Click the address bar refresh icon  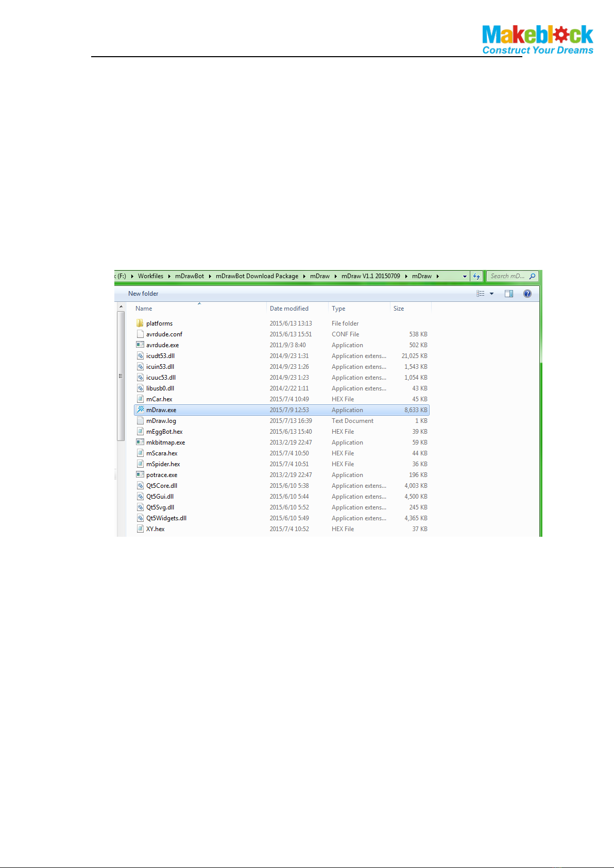[x=476, y=276]
